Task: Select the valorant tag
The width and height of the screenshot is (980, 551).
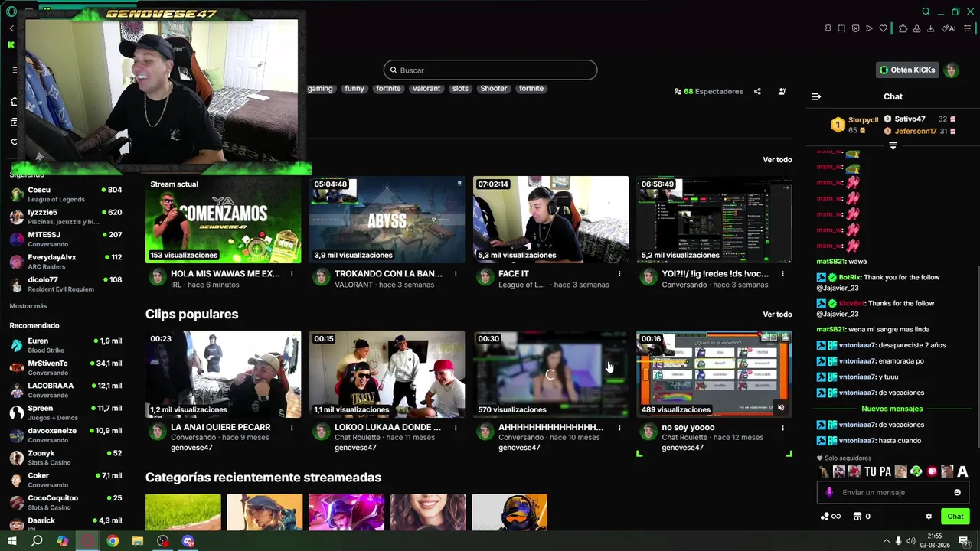Action: (426, 88)
